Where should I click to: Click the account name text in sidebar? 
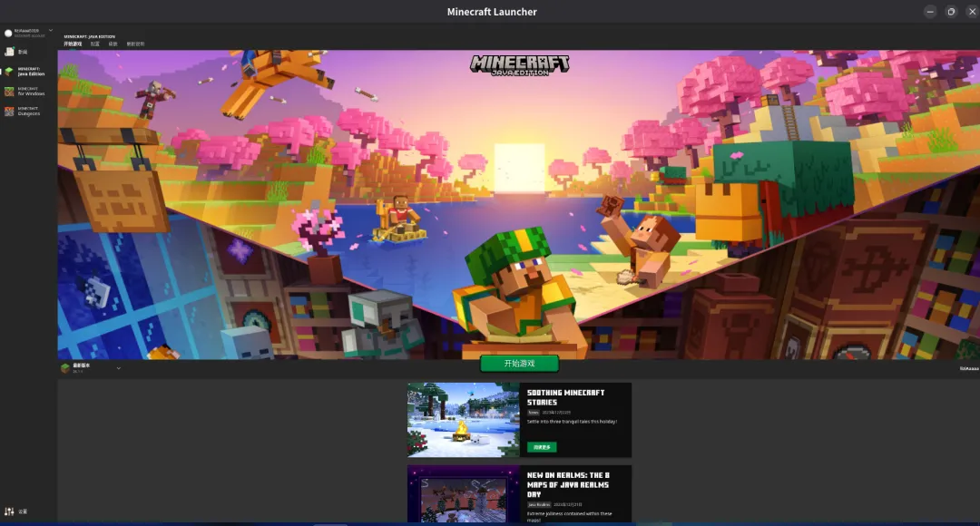coord(26,31)
